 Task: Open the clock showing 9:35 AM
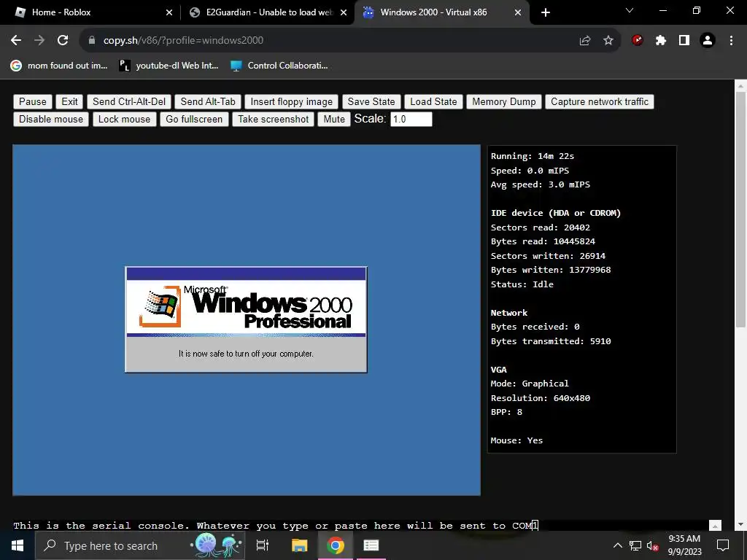[x=684, y=545]
